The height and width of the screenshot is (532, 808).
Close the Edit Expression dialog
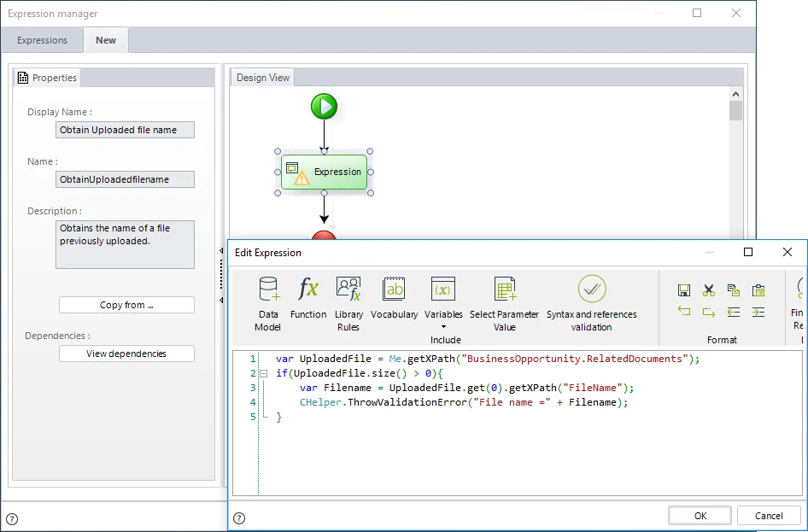(788, 252)
